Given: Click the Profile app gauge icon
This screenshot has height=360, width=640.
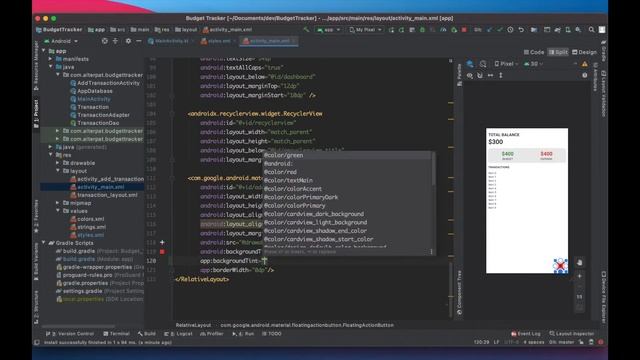Looking at the screenshot, I should click(443, 30).
